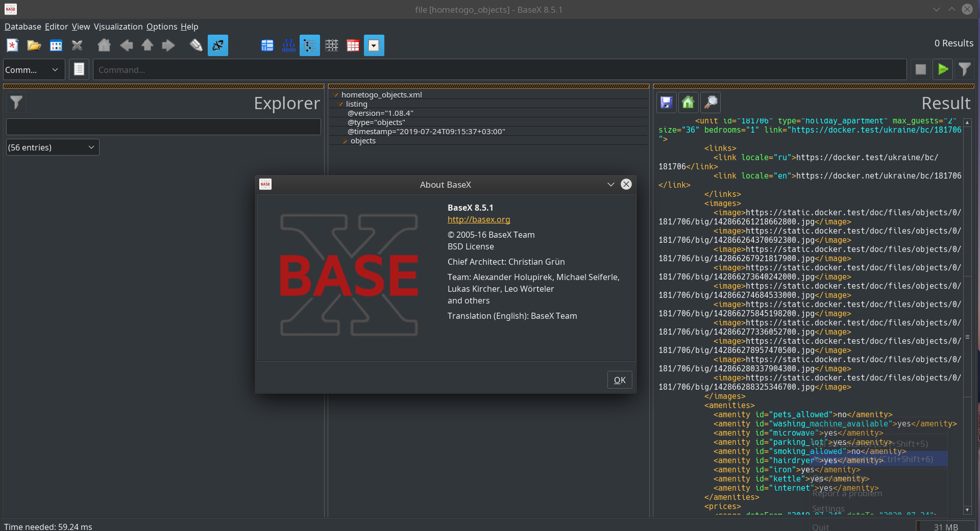Click the Go Up arrow

click(x=148, y=45)
